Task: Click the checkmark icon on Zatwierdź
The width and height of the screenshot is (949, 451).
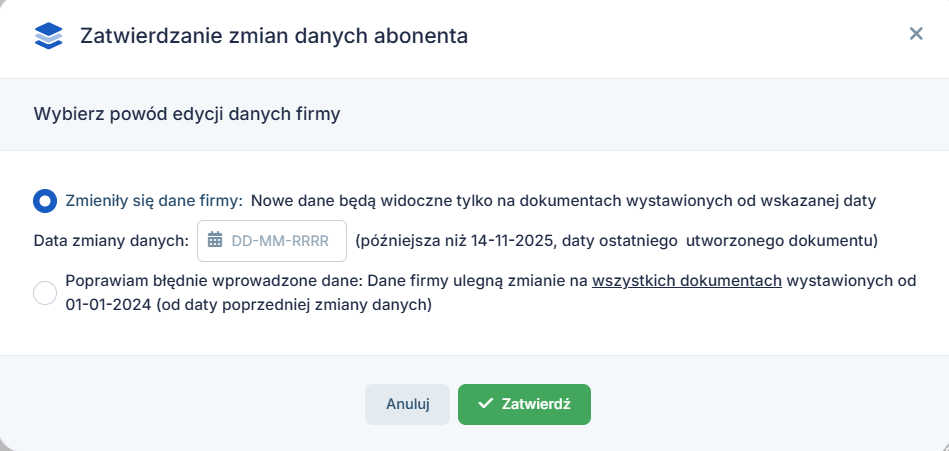Action: tap(485, 404)
